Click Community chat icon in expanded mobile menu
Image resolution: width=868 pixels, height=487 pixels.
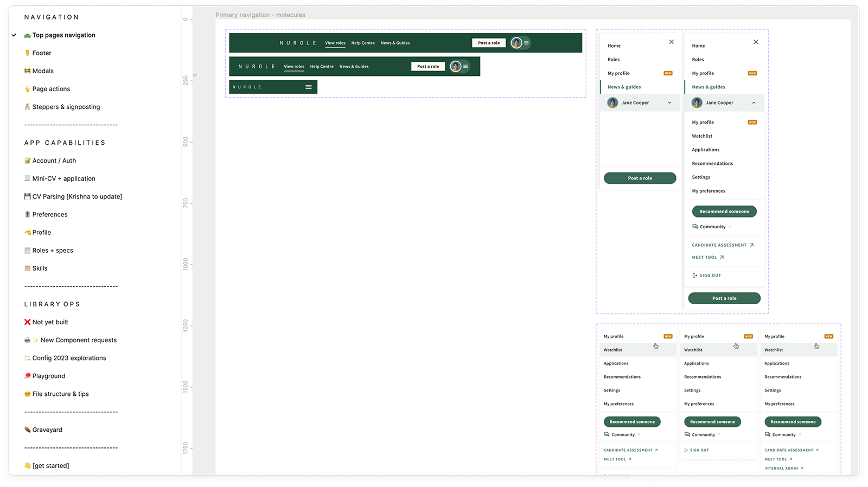coord(695,227)
